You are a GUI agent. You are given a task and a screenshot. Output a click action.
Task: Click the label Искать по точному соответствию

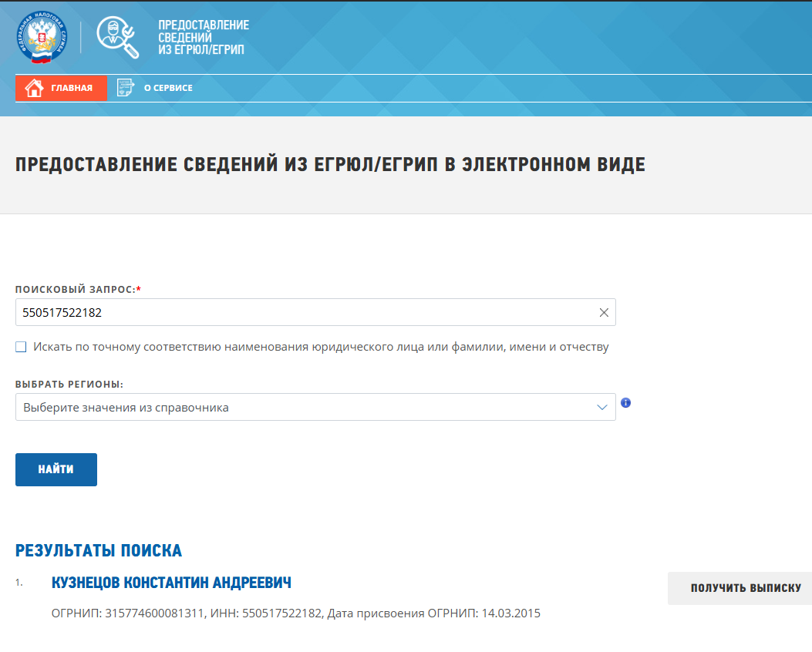[x=321, y=347]
